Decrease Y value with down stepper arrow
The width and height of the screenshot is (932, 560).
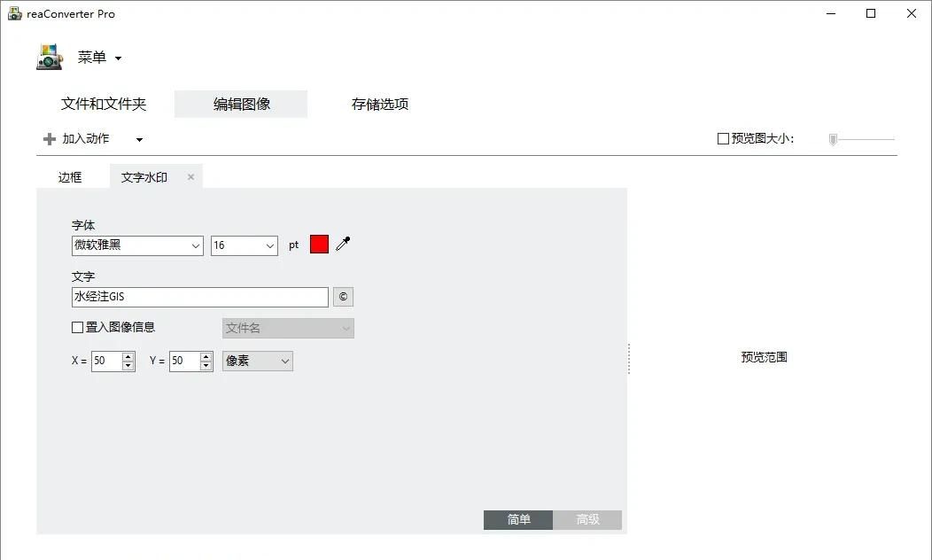click(205, 365)
